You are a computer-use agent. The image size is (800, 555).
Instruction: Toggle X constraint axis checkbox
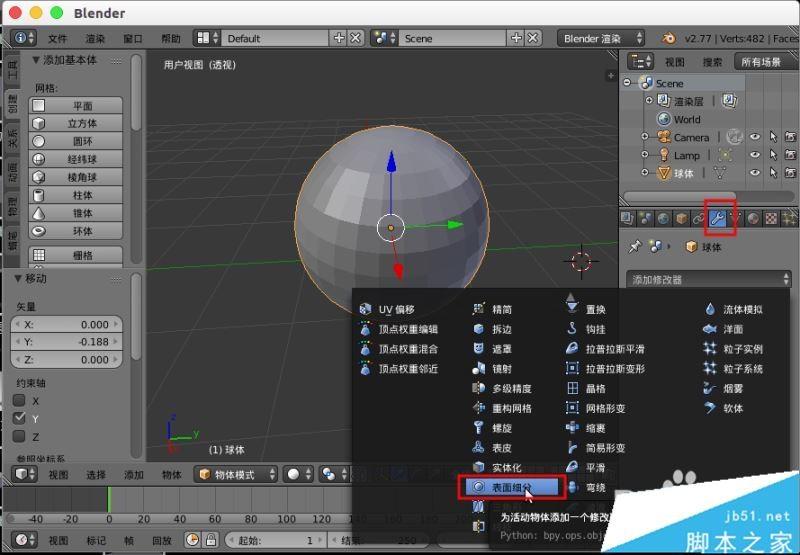pyautogui.click(x=19, y=400)
